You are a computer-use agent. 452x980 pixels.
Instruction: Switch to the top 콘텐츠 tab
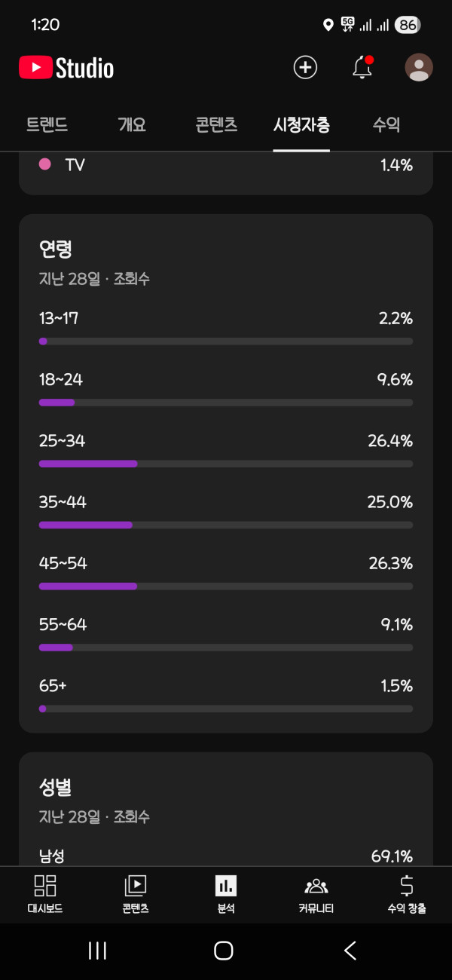tap(216, 125)
